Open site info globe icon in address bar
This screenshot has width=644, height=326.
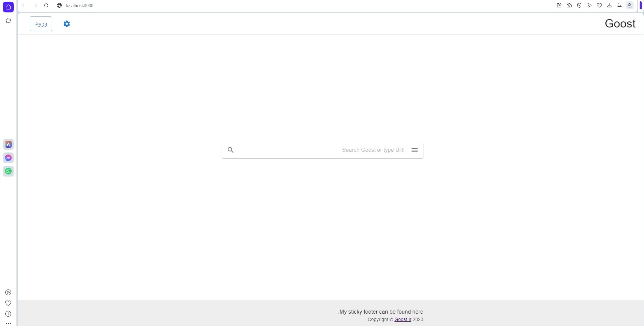click(59, 5)
